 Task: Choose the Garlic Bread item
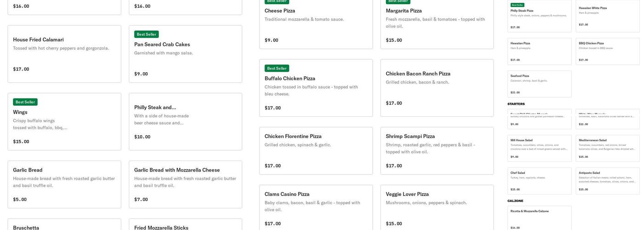64,184
